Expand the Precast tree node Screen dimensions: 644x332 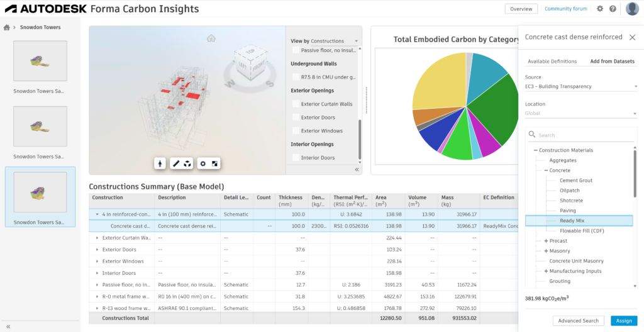coord(547,241)
